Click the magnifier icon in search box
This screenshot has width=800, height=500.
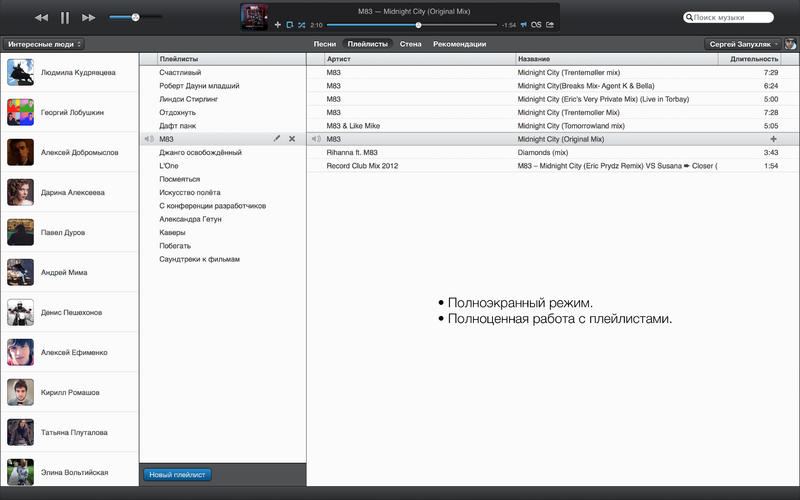point(689,17)
